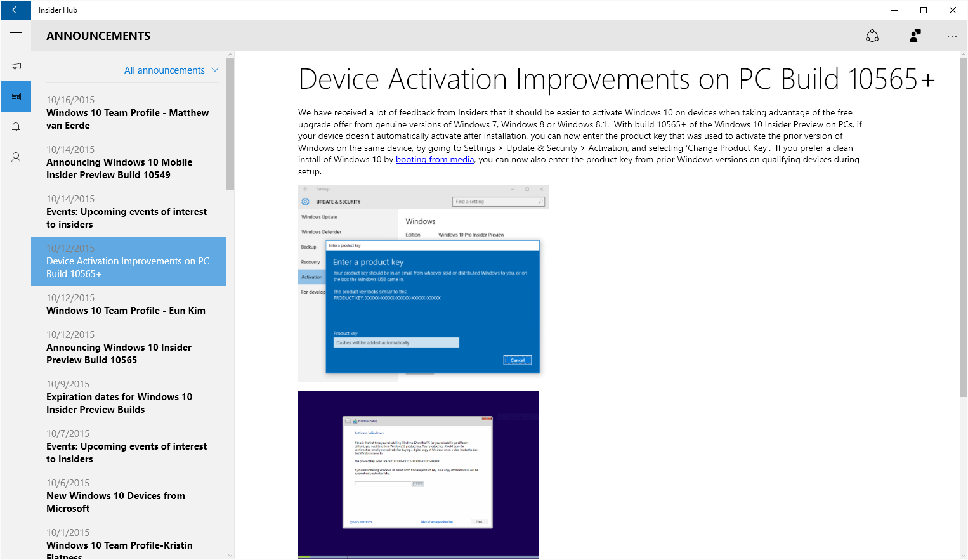Open the 10/7/2015 Upcoming events announcement

[x=129, y=446]
